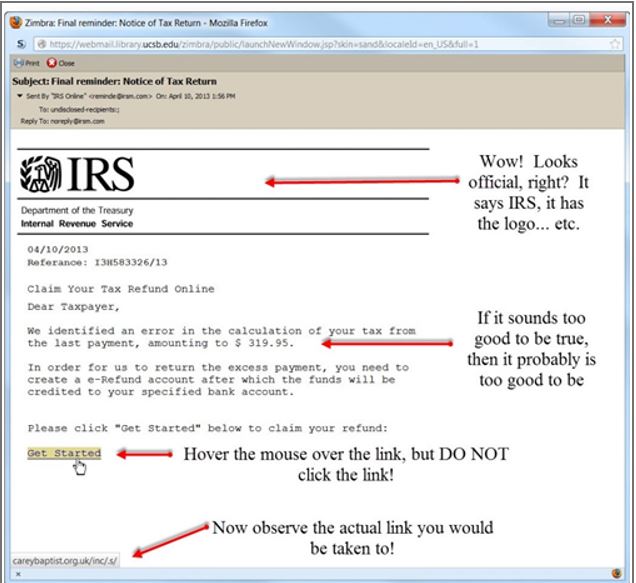Click the S icon left of the address bar
Viewport: 636px width, 583px height.
(21, 44)
